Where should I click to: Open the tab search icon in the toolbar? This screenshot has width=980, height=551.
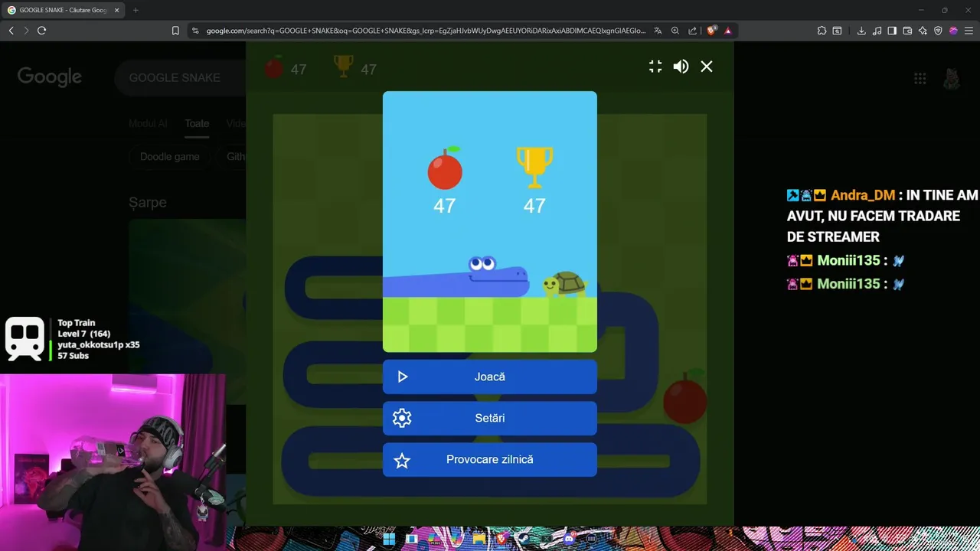click(837, 31)
